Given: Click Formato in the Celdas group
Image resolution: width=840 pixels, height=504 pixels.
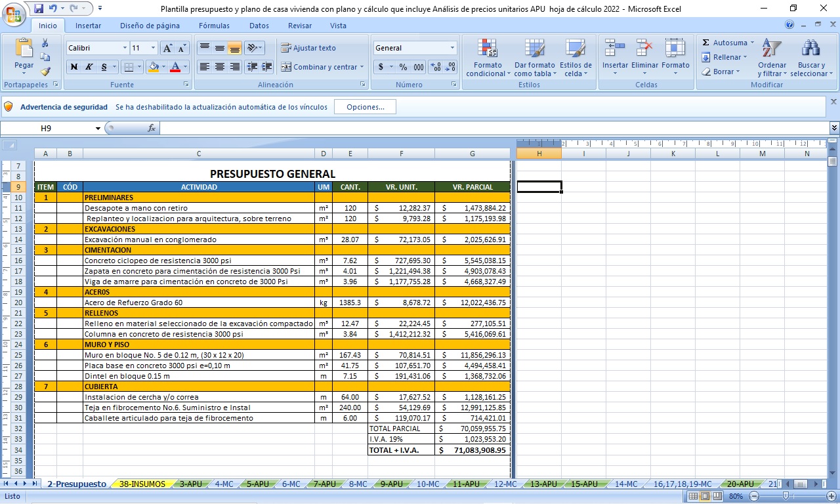Looking at the screenshot, I should (675, 58).
